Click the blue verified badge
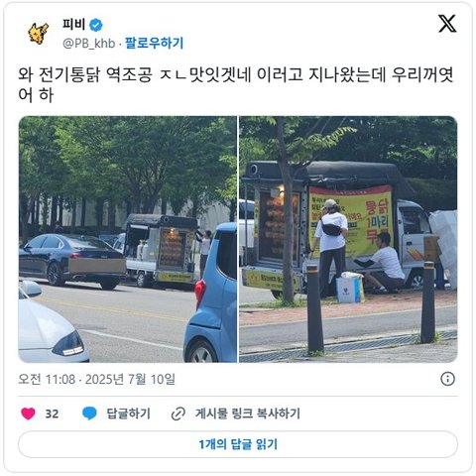Image resolution: width=476 pixels, height=476 pixels. [96, 25]
